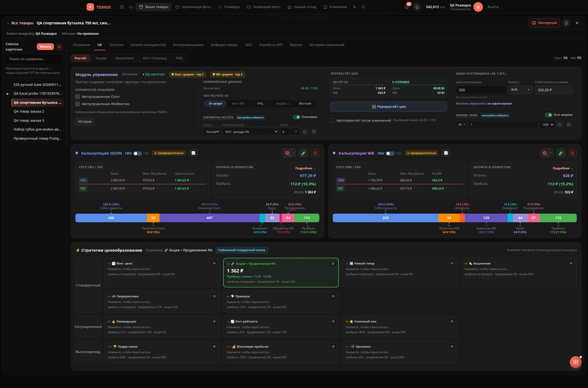This screenshot has width=588, height=388.
Task: Expand QA Excel probe tree item
Action: click(x=7, y=94)
